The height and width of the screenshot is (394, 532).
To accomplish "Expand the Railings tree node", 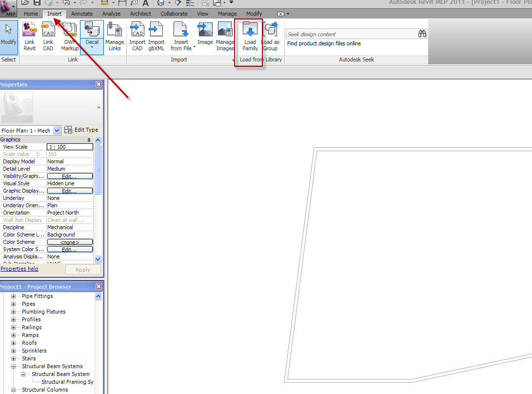I will click(13, 327).
